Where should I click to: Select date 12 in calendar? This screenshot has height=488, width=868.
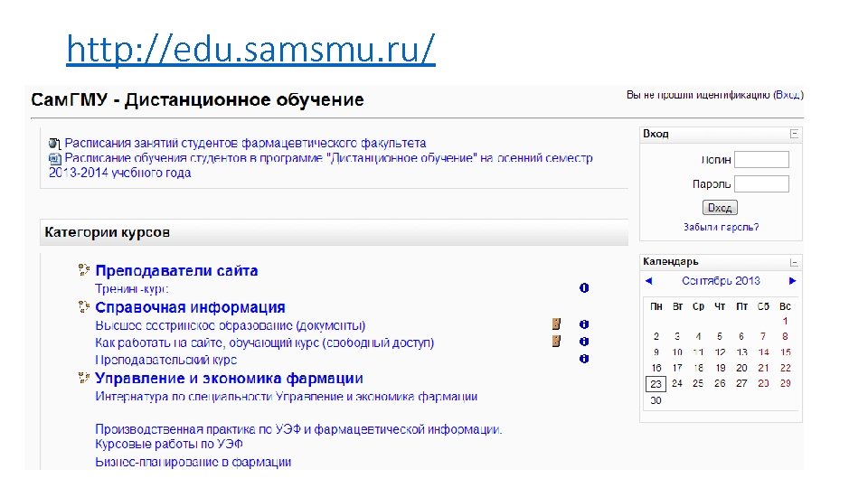(x=720, y=352)
